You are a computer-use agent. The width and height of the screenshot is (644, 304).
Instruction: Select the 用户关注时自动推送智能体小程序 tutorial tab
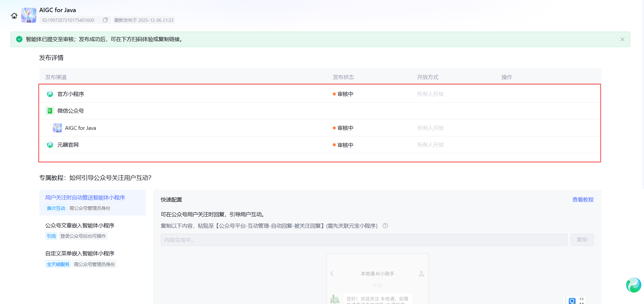pyautogui.click(x=85, y=198)
